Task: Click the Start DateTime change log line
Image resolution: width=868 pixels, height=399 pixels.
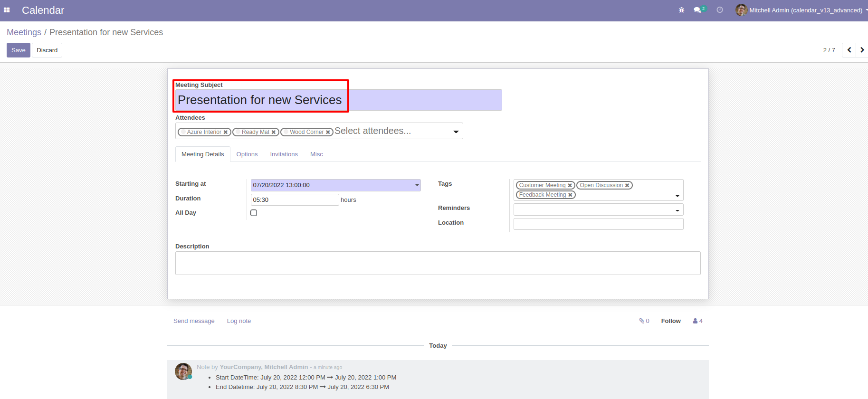Action: click(306, 378)
